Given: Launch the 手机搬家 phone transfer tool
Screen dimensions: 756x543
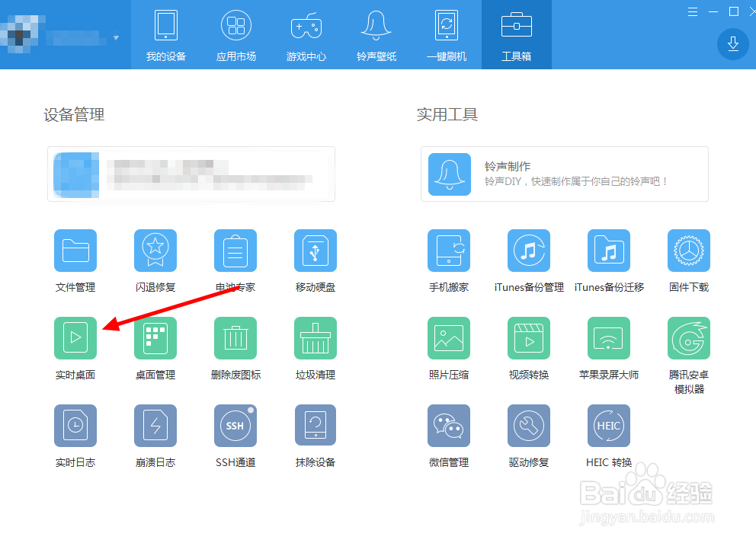Looking at the screenshot, I should coord(448,251).
